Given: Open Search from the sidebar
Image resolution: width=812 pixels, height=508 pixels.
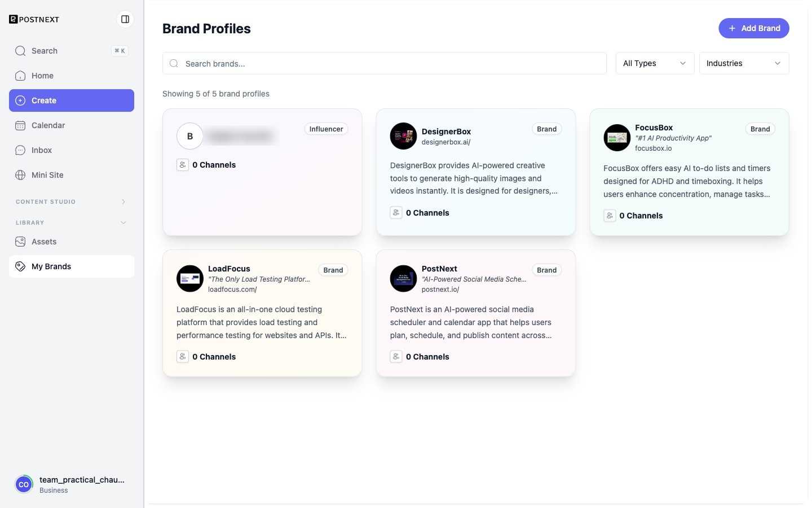Looking at the screenshot, I should click(72, 51).
